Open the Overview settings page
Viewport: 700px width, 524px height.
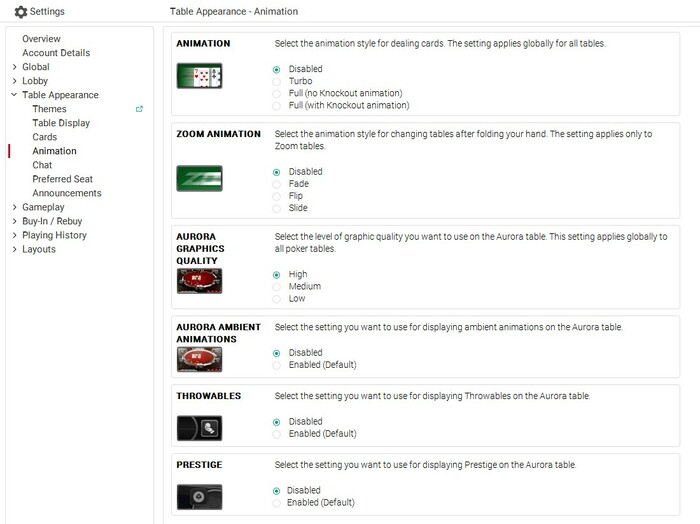click(41, 39)
